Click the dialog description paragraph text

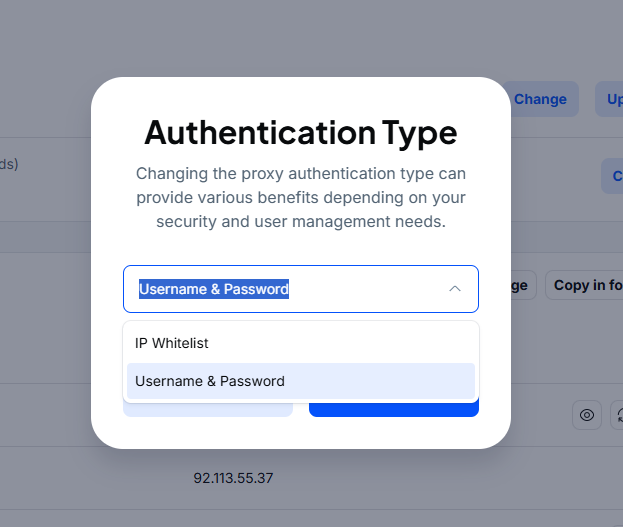(301, 197)
